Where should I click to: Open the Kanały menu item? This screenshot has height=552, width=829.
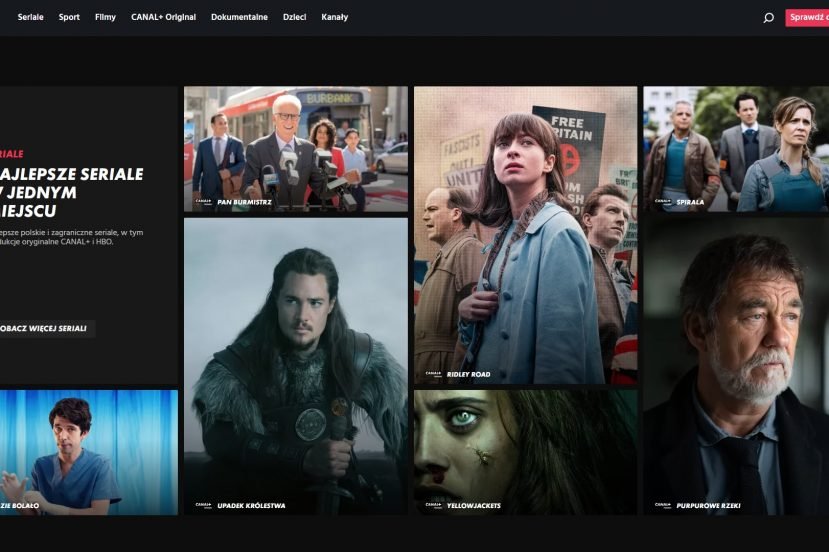click(335, 17)
